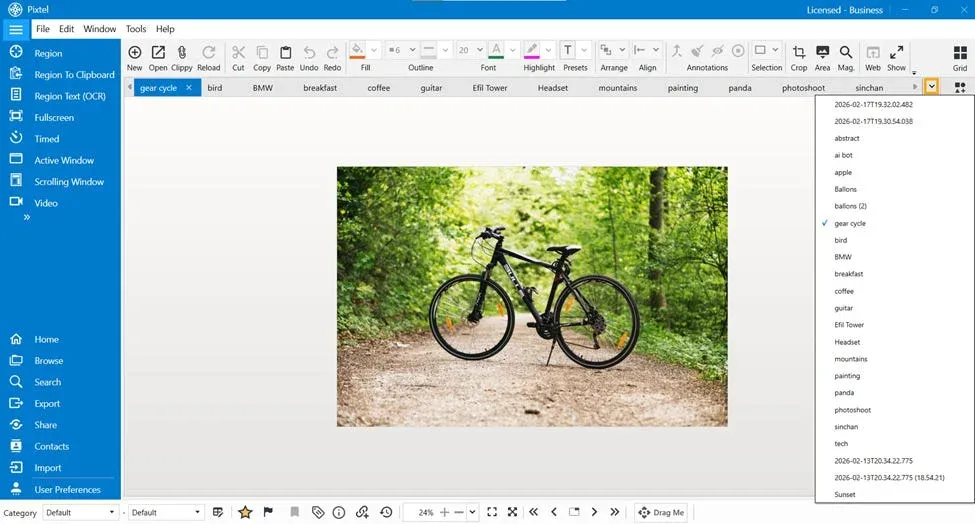Open font size 20 dropdown
This screenshot has width=975, height=524.
(x=479, y=50)
